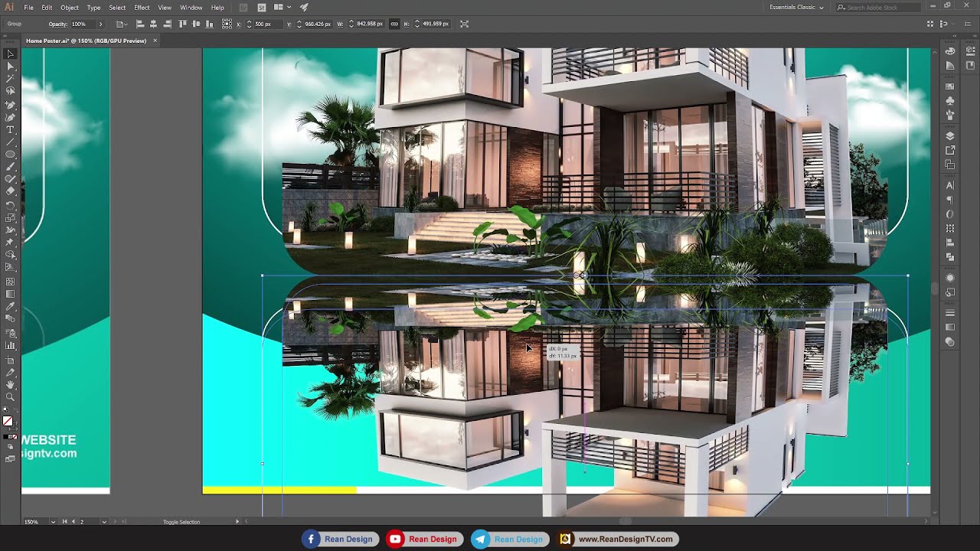This screenshot has width=980, height=551.
Task: Open the Paragraph panel icon
Action: click(x=950, y=200)
